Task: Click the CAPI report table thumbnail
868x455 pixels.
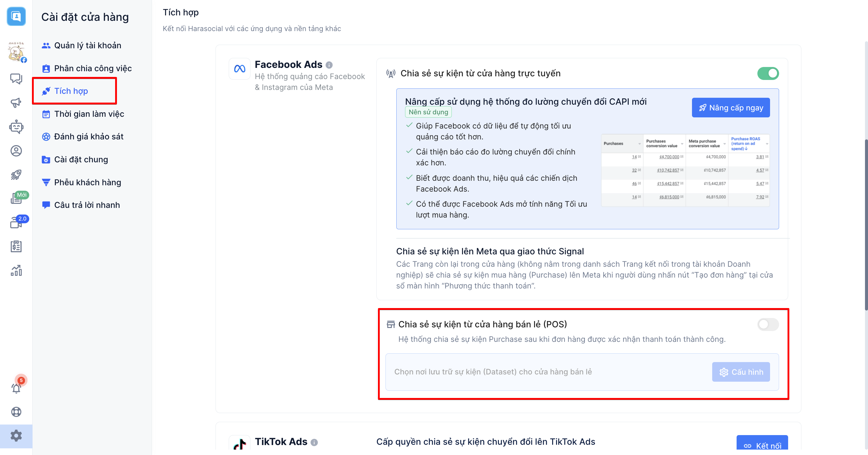Action: tap(685, 170)
